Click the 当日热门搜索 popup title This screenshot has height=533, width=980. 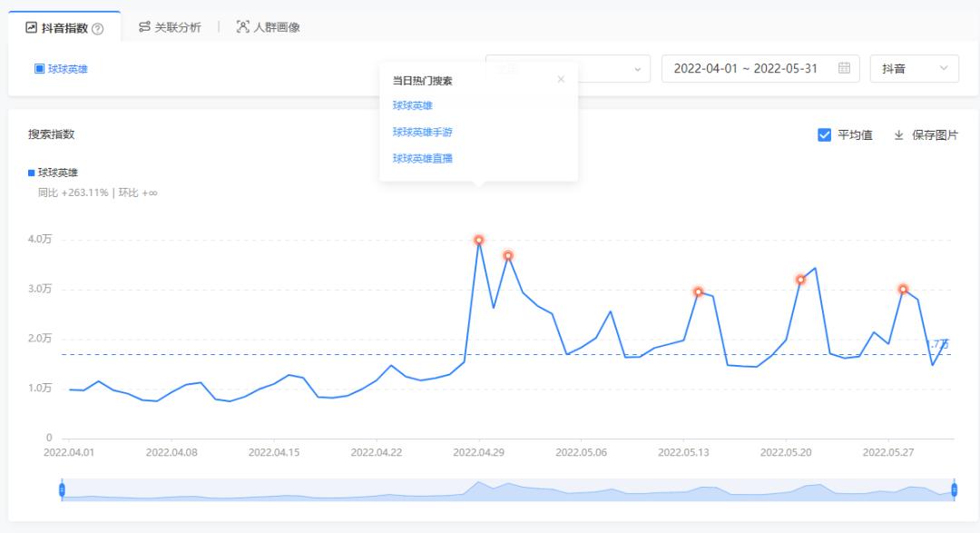point(423,81)
